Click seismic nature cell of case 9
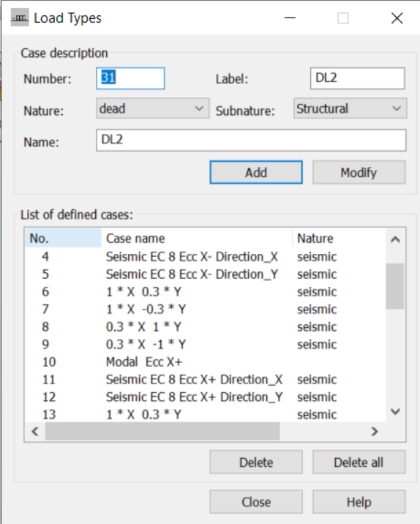This screenshot has height=524, width=420. [x=317, y=345]
